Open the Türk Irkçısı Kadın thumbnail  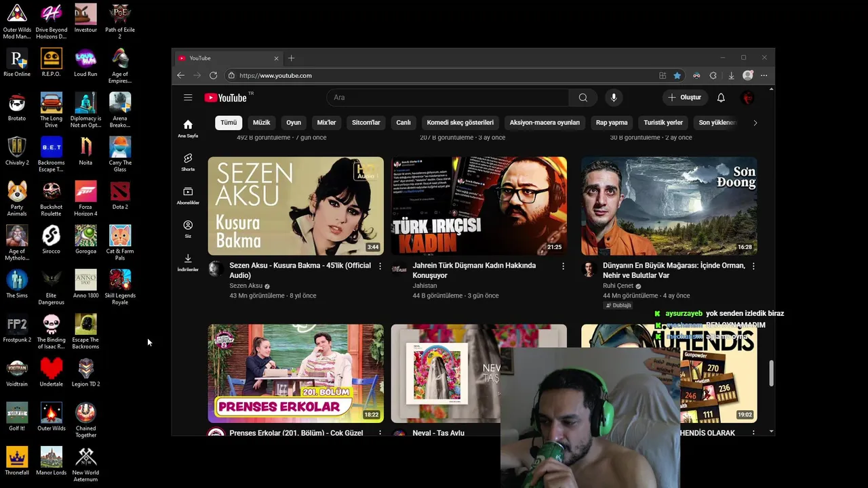[479, 206]
